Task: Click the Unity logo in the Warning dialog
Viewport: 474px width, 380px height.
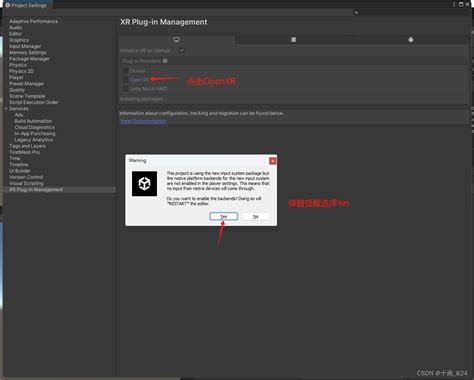Action: [144, 184]
